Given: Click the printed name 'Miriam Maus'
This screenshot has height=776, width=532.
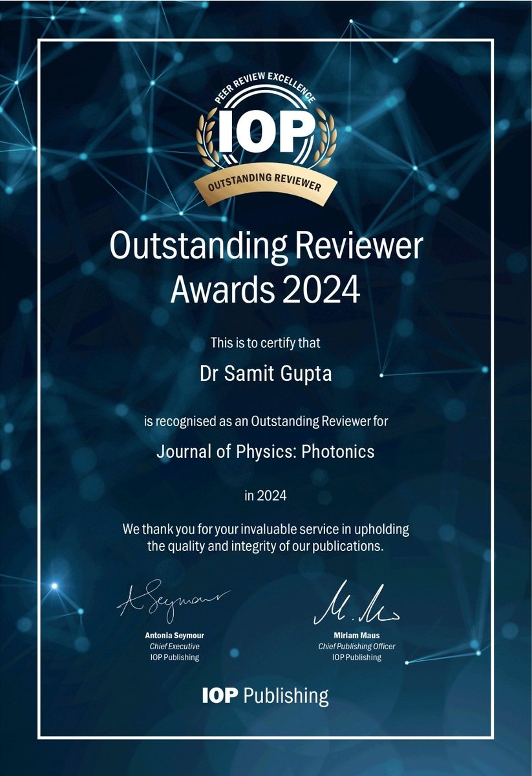Looking at the screenshot, I should [x=357, y=636].
